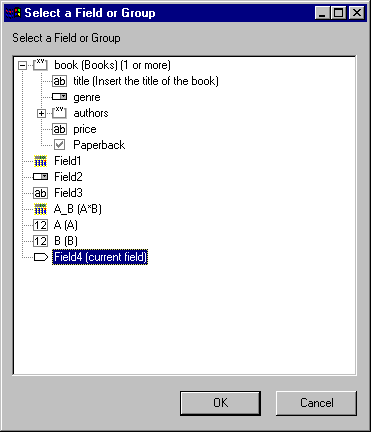Click the label icon beside Field4
371x432 pixels.
coord(41,257)
